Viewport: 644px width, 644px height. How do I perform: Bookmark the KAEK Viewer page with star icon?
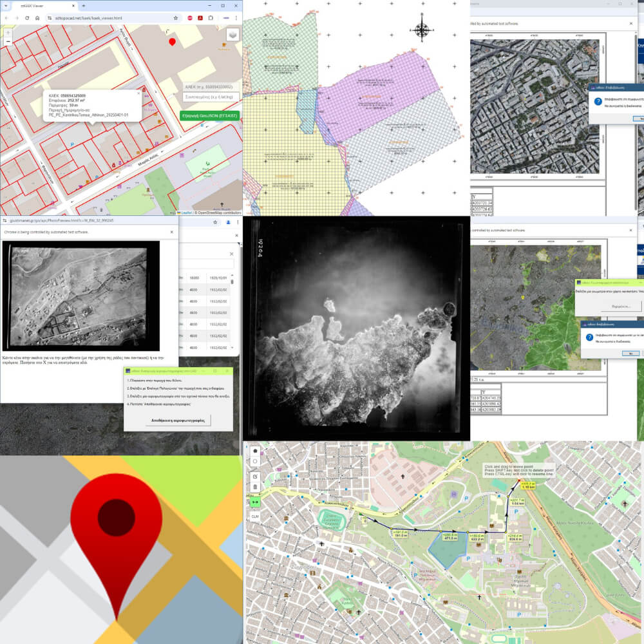tap(176, 18)
